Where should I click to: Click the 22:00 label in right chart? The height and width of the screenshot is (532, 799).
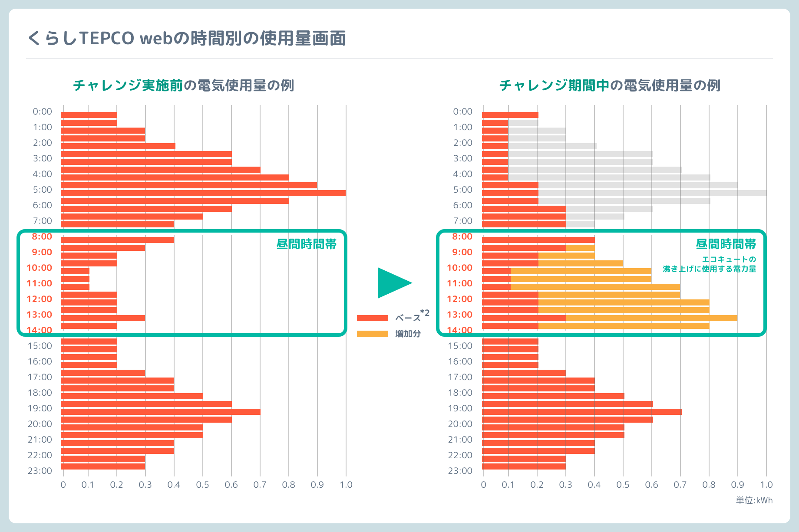[x=460, y=455]
